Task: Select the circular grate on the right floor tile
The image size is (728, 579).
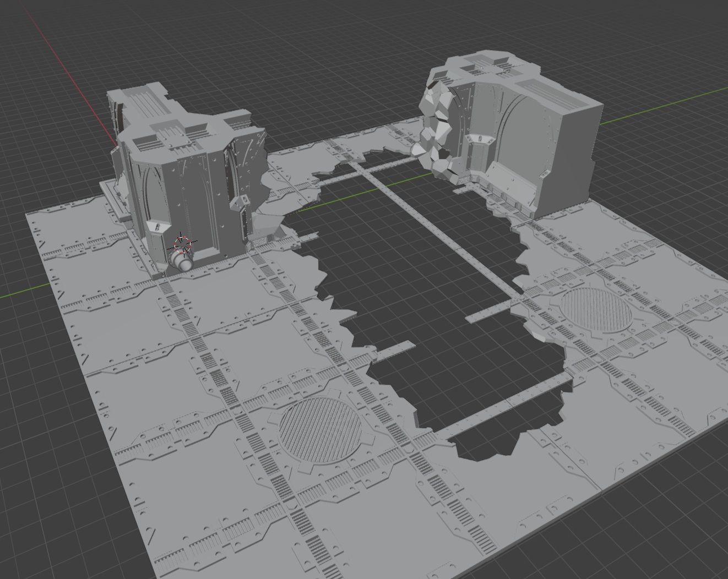Action: coord(596,310)
